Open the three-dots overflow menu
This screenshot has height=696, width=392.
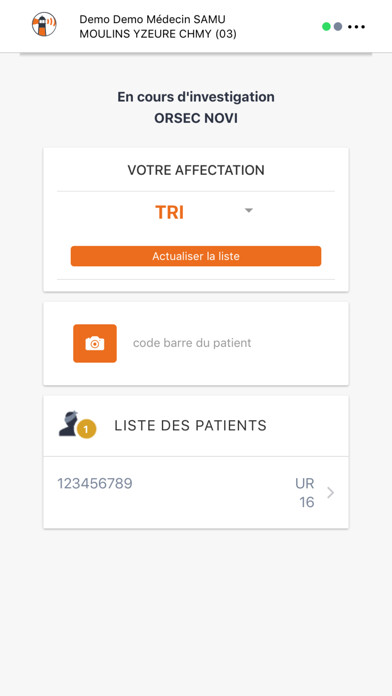tap(356, 27)
